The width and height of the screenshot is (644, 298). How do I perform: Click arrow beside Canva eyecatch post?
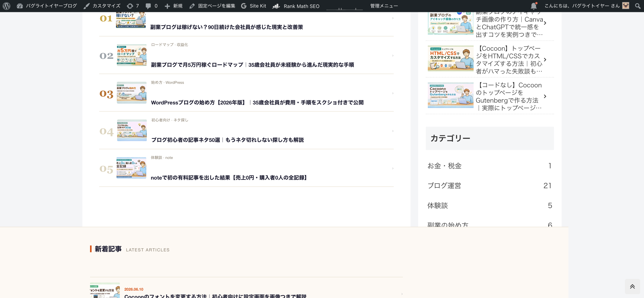545,23
